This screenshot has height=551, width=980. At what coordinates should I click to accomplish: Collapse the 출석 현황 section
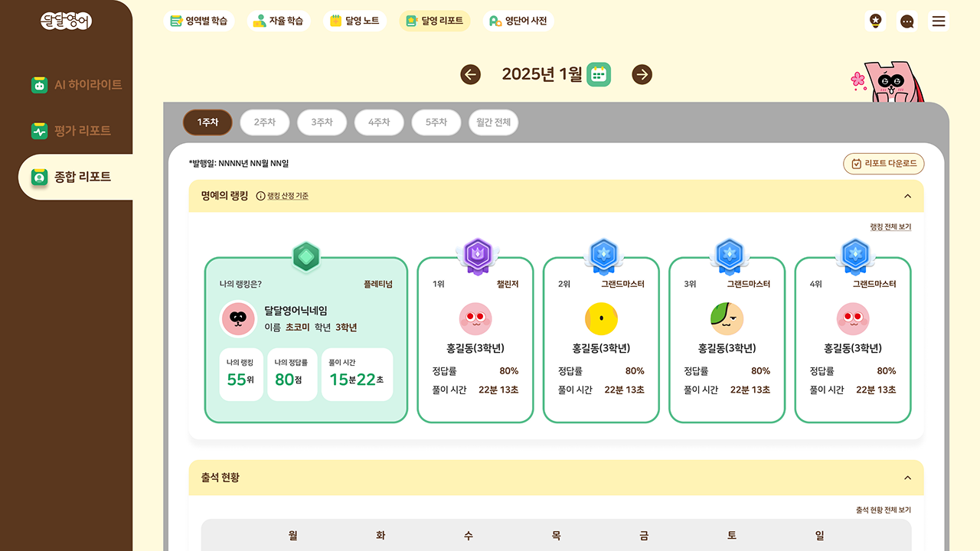tap(907, 478)
